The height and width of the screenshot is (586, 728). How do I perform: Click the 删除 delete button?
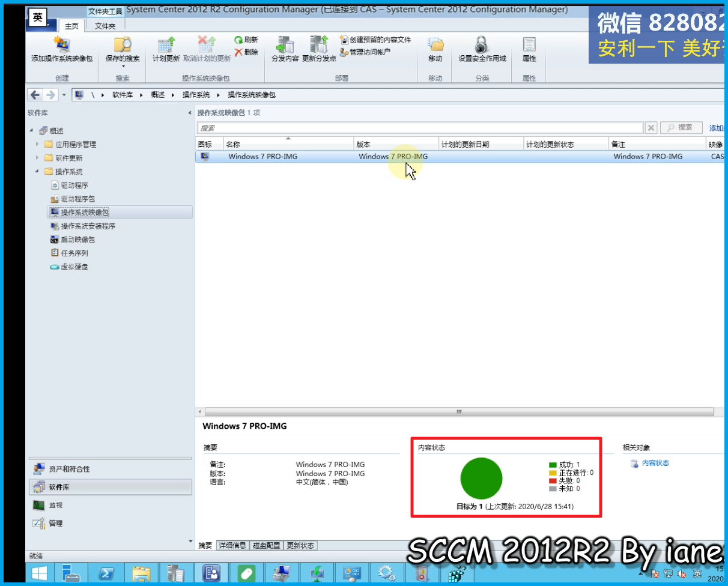point(246,52)
